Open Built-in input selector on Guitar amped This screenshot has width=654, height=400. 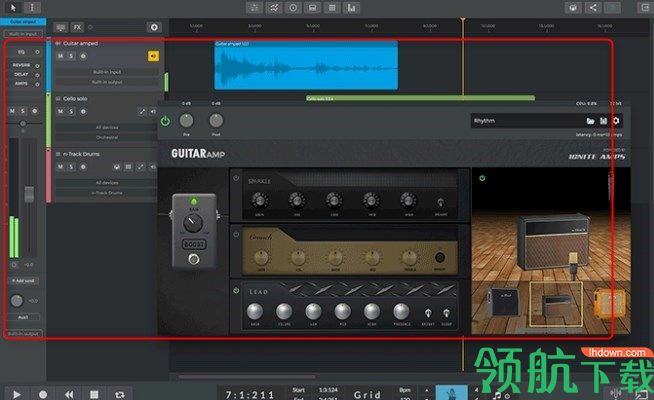(x=107, y=72)
